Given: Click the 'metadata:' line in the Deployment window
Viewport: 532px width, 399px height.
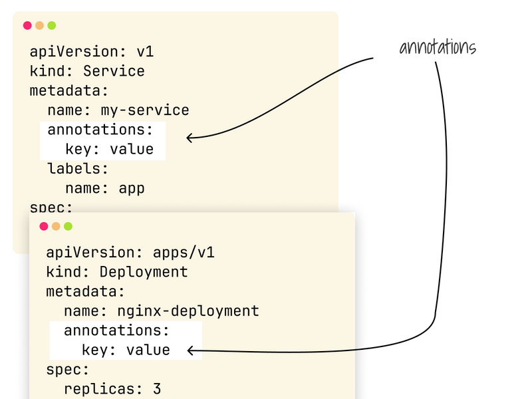Looking at the screenshot, I should (86, 291).
